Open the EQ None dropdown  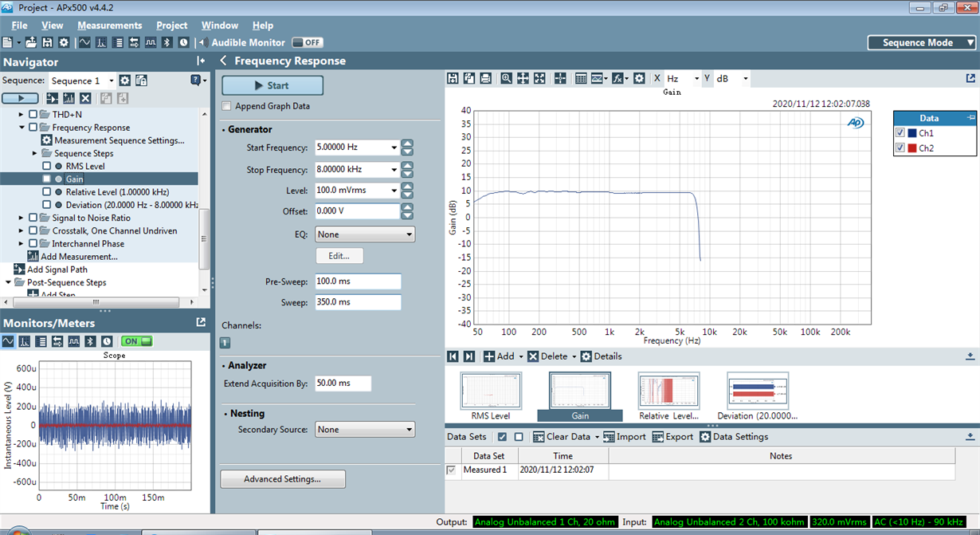coord(366,234)
